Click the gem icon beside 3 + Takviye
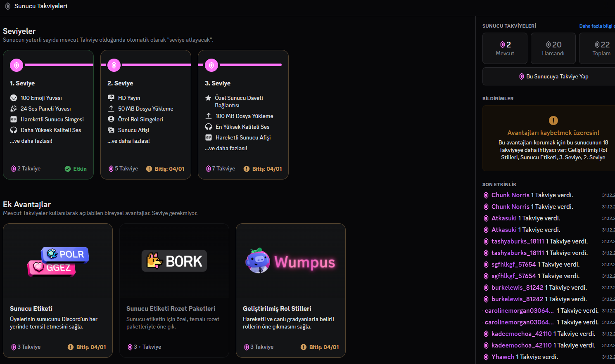Viewport: 615px width, 364px height. point(130,347)
